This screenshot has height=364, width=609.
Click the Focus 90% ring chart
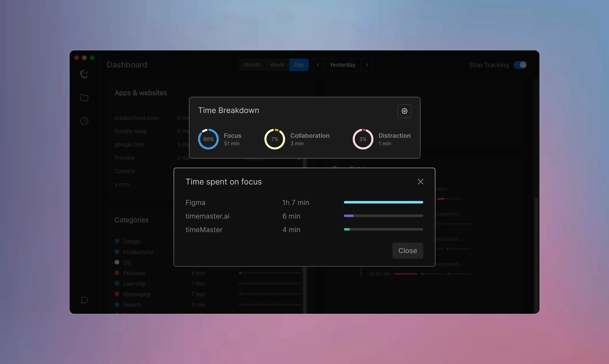[208, 139]
